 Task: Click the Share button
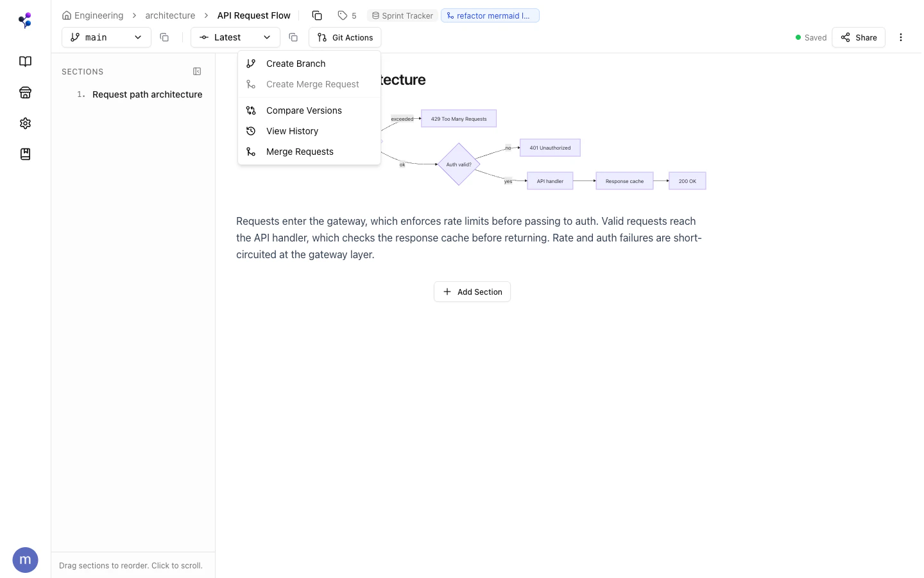[859, 37]
